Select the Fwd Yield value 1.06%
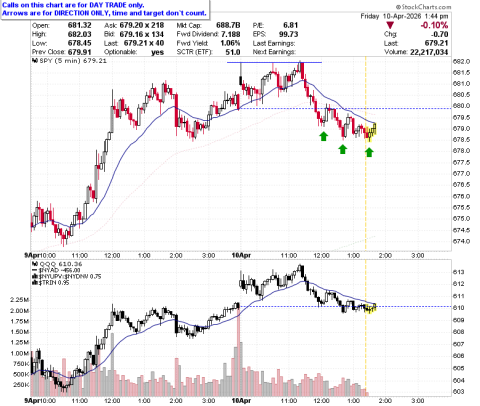The image size is (480, 406). [x=230, y=43]
